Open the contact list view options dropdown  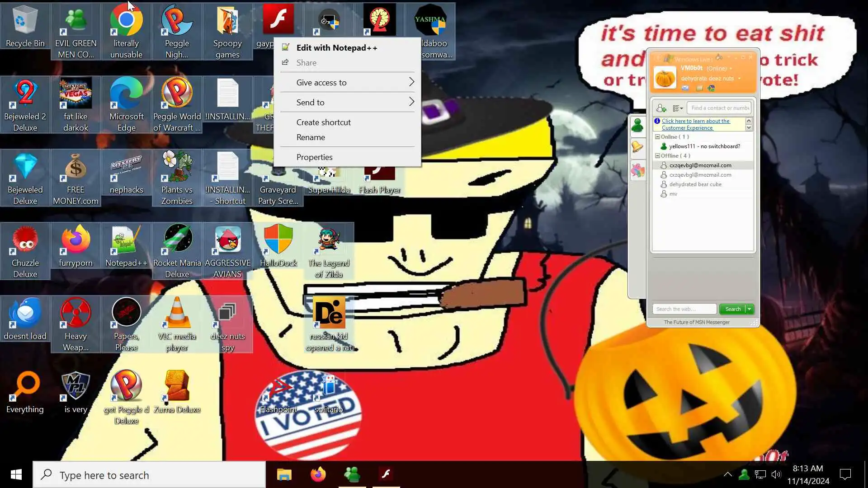pyautogui.click(x=678, y=108)
